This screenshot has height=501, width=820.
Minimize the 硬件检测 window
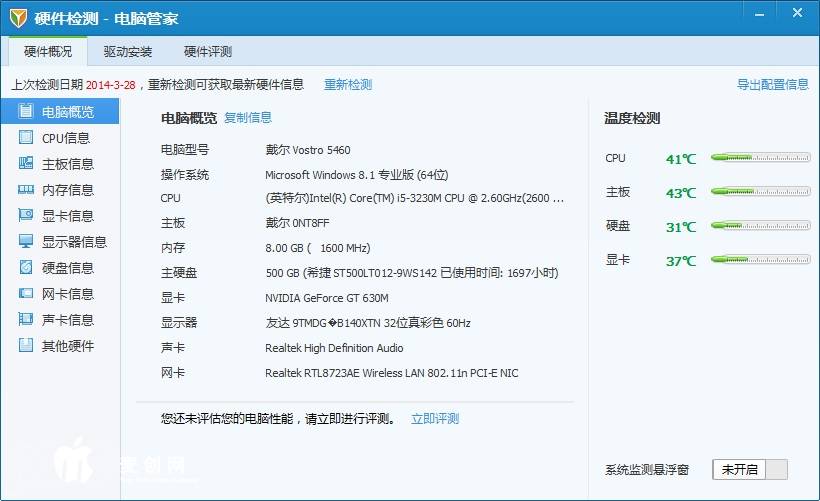[x=760, y=15]
